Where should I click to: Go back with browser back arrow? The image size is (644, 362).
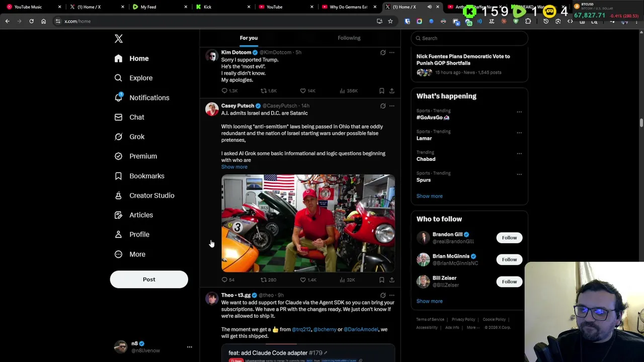point(7,21)
